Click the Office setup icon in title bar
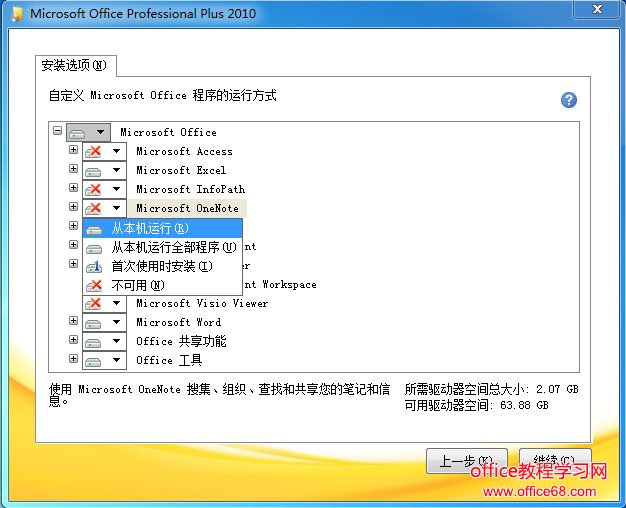The width and height of the screenshot is (626, 508). pos(17,14)
